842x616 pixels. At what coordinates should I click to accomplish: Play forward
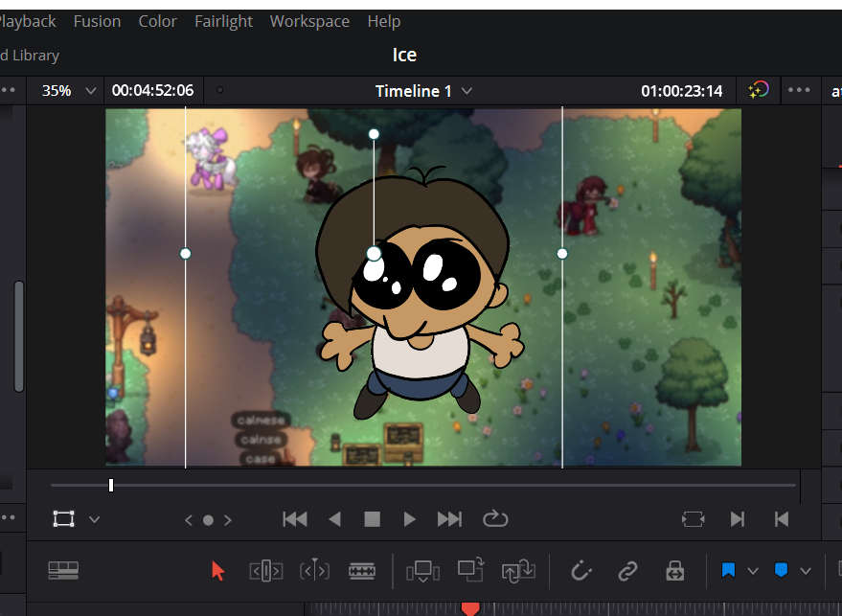[409, 519]
